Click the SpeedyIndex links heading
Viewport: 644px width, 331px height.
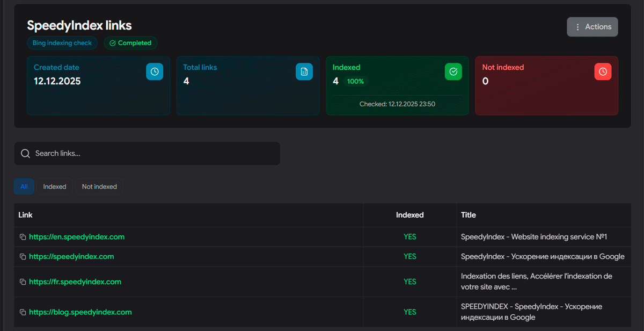pos(79,25)
